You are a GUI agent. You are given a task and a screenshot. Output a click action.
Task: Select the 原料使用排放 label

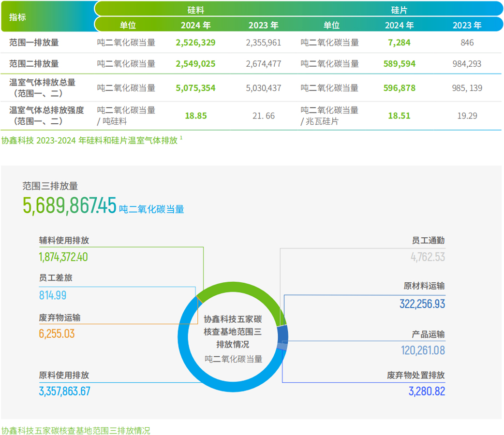pos(64,375)
